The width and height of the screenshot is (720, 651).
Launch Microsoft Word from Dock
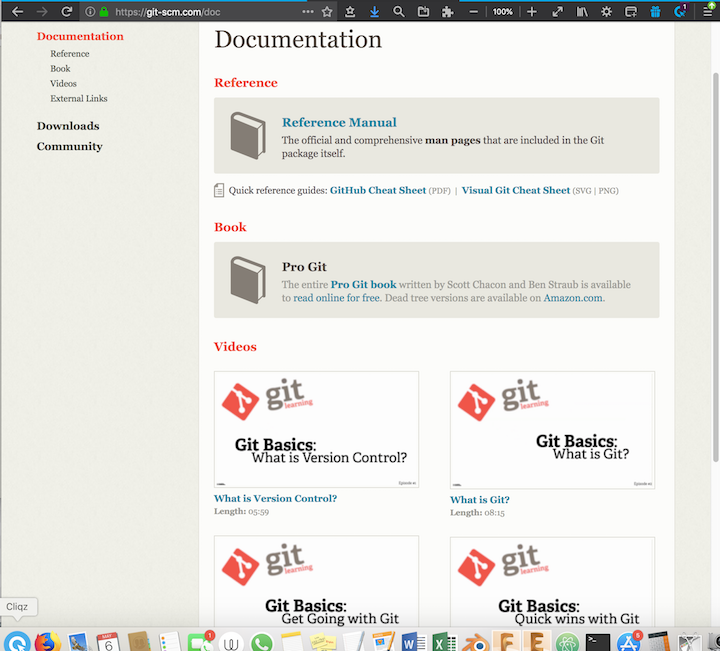414,642
